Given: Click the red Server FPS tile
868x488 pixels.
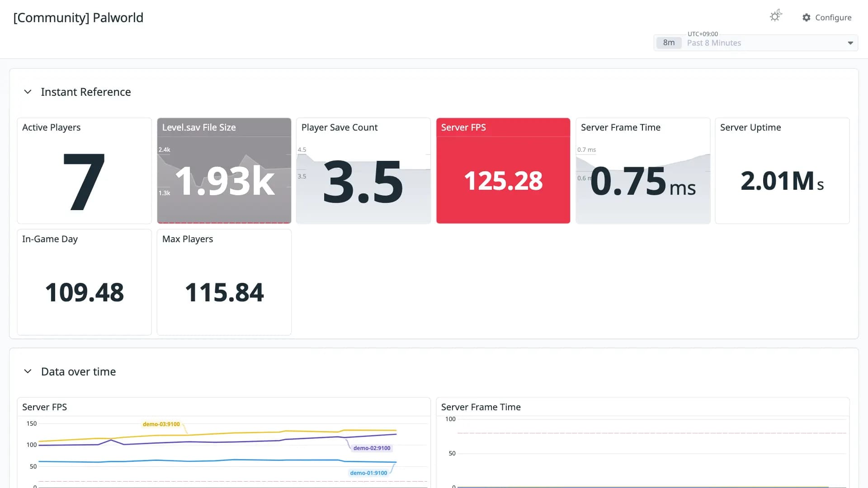Looking at the screenshot, I should (x=503, y=171).
